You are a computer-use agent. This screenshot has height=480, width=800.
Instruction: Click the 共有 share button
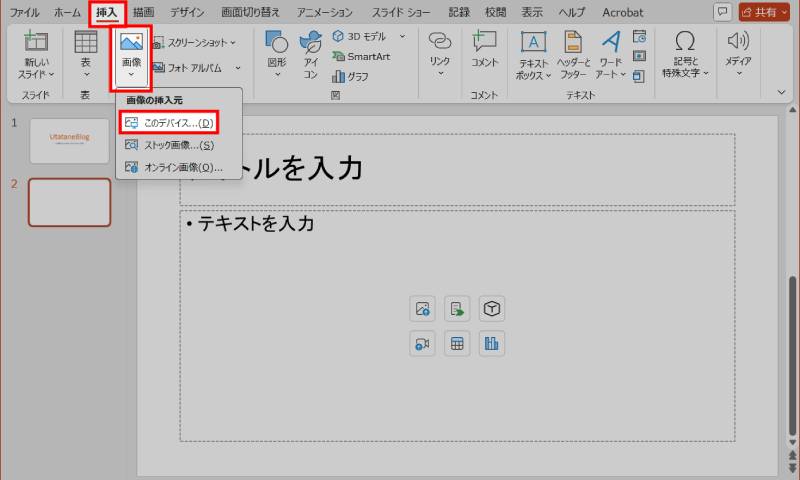click(x=764, y=12)
